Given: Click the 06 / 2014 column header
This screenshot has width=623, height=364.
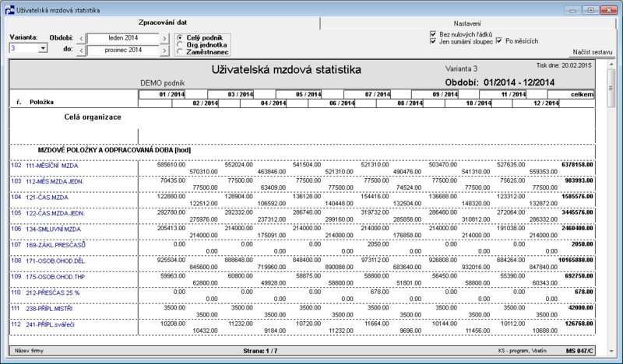Looking at the screenshot, I should click(332, 103).
